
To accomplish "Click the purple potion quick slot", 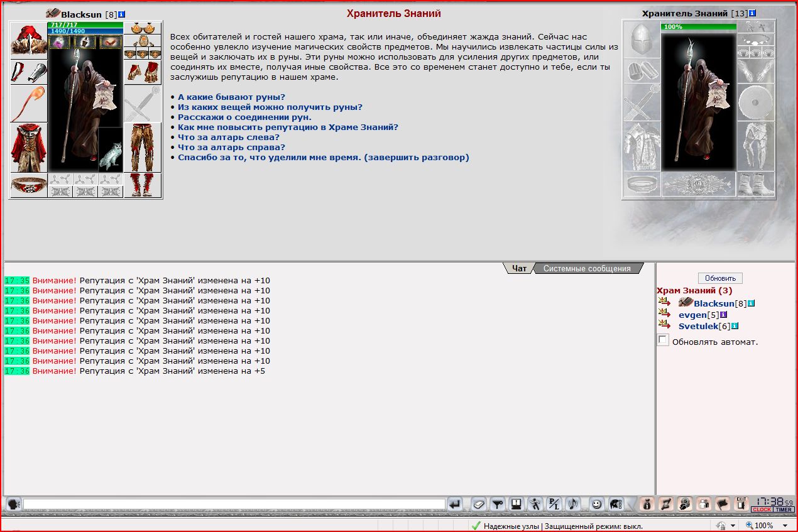I will pos(60,42).
